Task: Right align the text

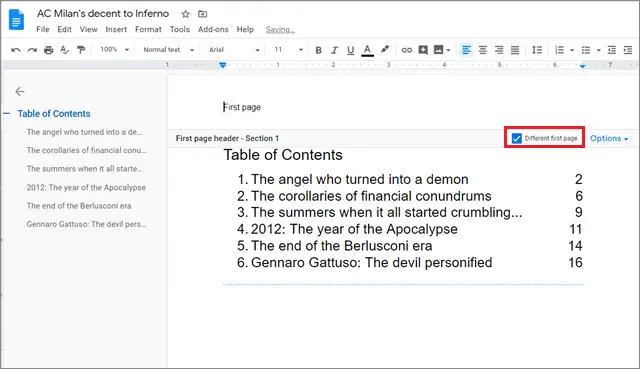Action: [499, 50]
